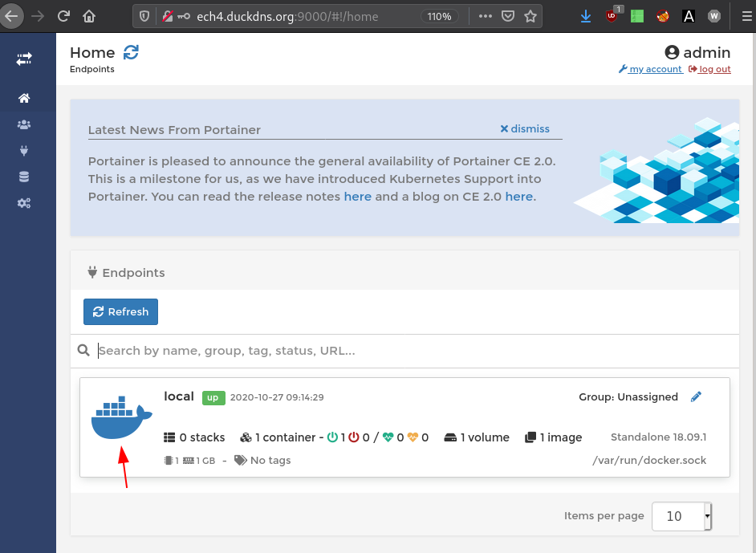Click the 1 container label
Image resolution: width=756 pixels, height=553 pixels.
pos(277,437)
